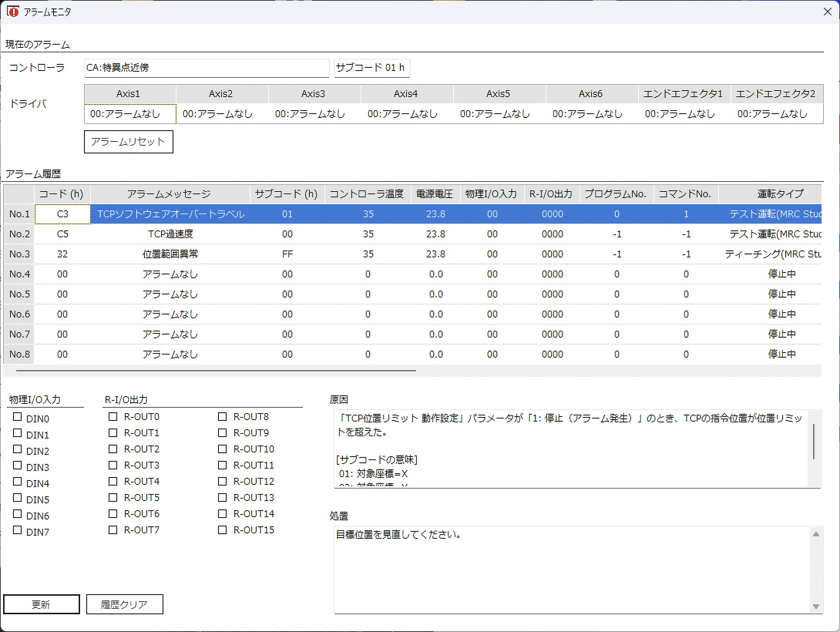Toggle the R-OUT3 checkbox
The width and height of the screenshot is (840, 632).
point(113,466)
